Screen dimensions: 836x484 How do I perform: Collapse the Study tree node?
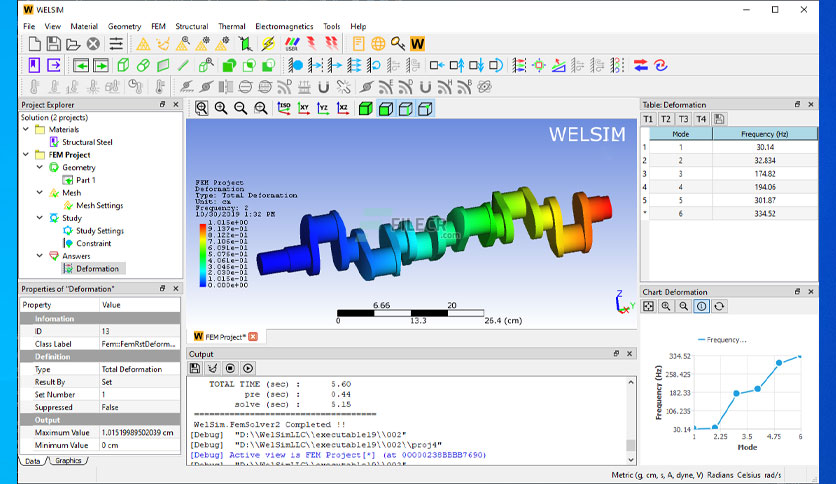click(x=40, y=217)
